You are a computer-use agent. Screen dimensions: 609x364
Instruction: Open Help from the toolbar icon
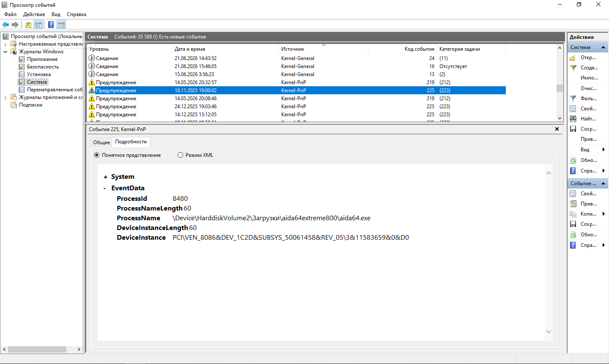click(51, 25)
